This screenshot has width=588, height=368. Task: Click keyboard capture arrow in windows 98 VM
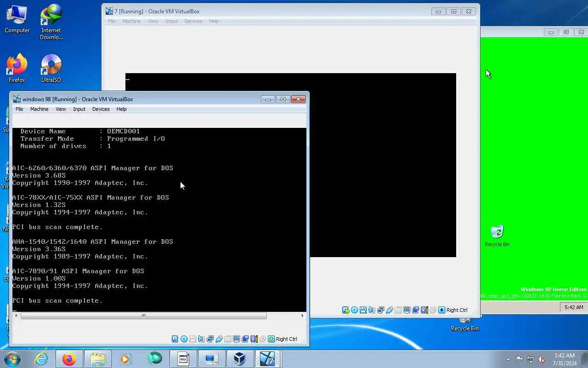point(271,339)
